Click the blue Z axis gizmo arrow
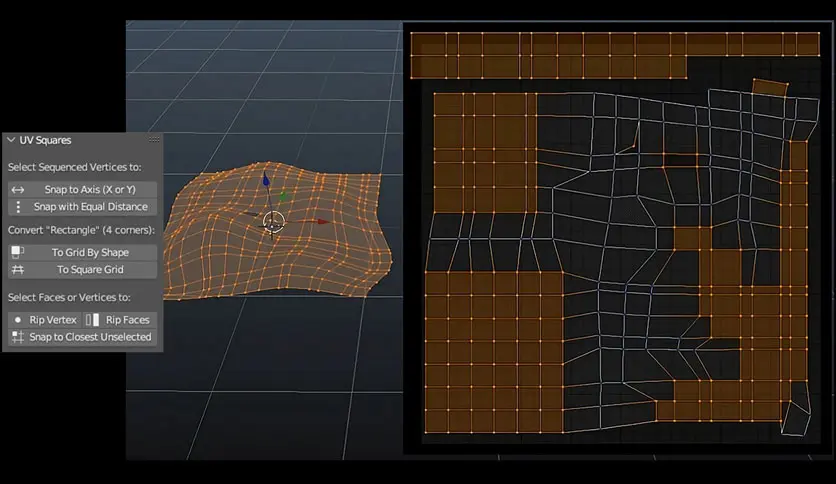 pyautogui.click(x=266, y=180)
